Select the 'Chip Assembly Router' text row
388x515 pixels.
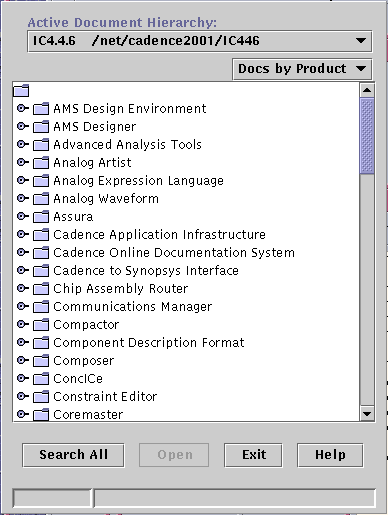pos(121,289)
